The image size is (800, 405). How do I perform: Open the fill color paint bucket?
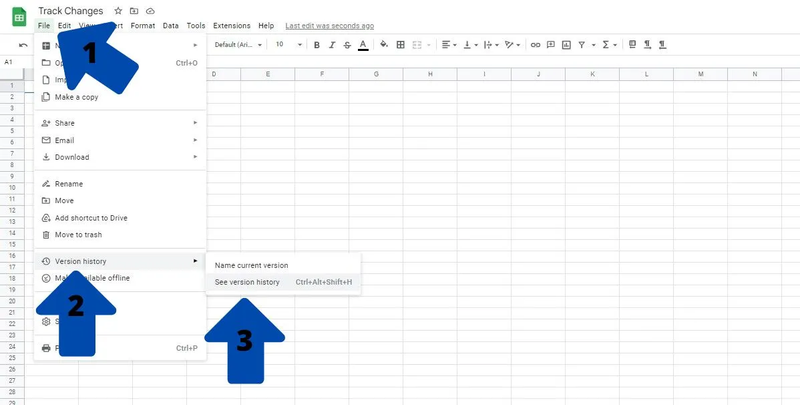[x=384, y=45]
